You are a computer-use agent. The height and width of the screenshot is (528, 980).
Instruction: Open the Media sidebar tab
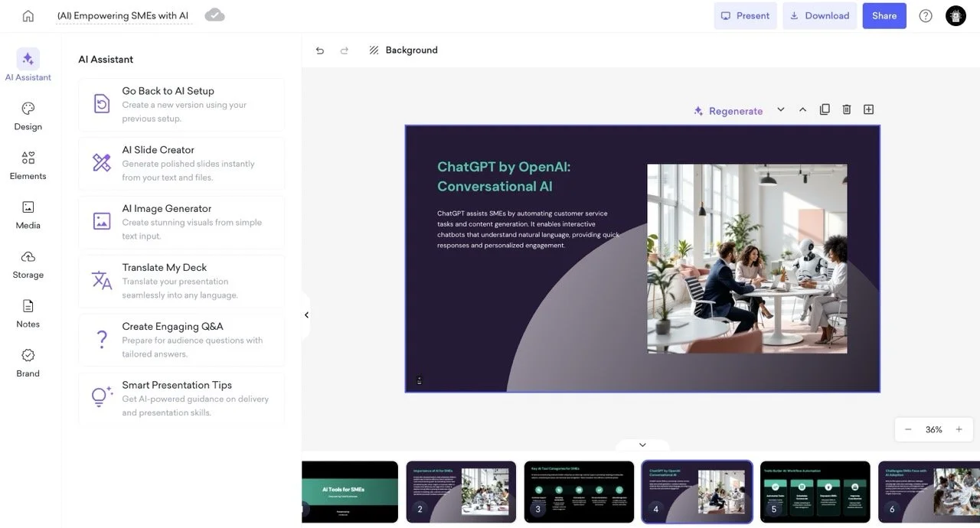click(x=28, y=214)
